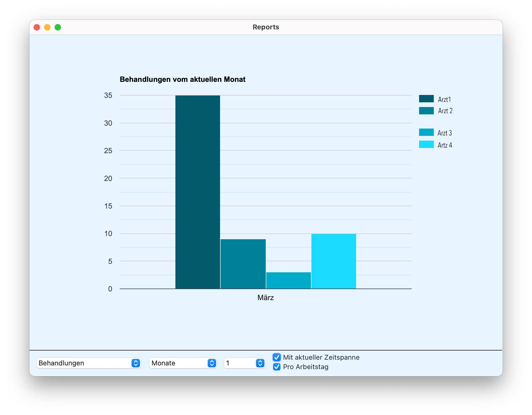532x415 pixels.
Task: Click the chart title Behandlungen vom aktuellen Monat
Action: [x=182, y=79]
